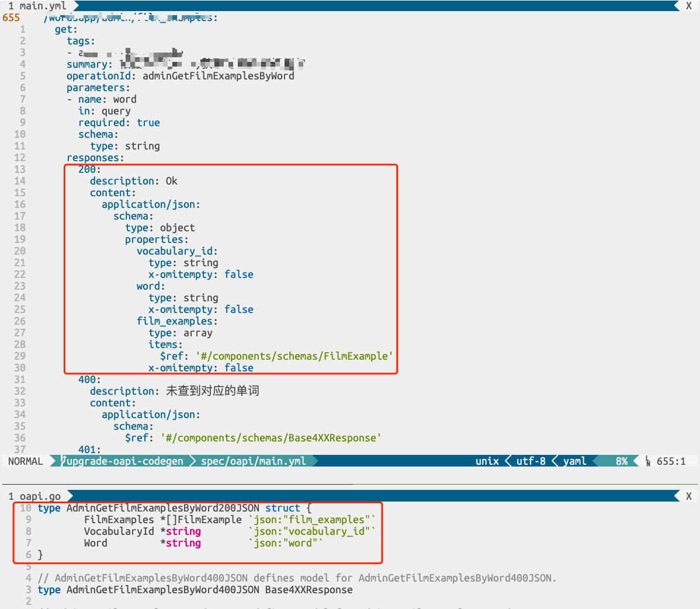Click the spec/oapi/main.yml path in statusline

[x=253, y=461]
